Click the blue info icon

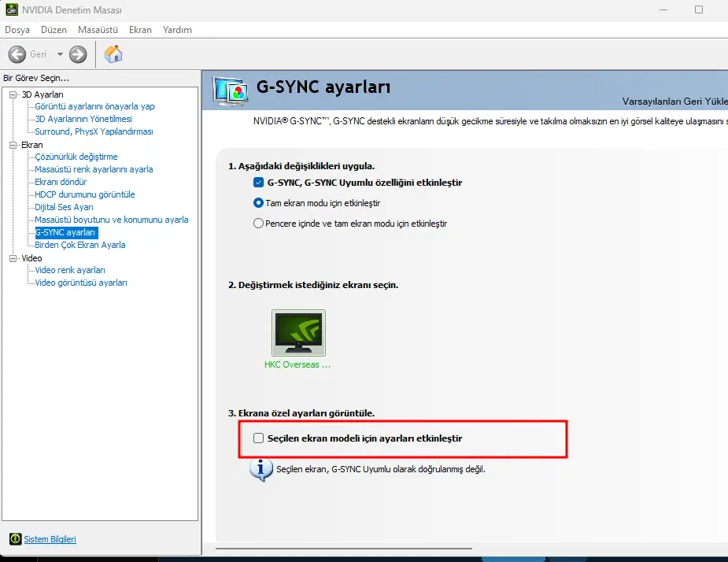(x=261, y=470)
